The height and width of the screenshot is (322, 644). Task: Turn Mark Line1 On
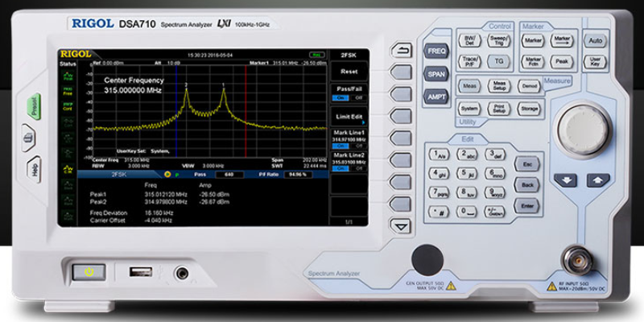[x=341, y=146]
